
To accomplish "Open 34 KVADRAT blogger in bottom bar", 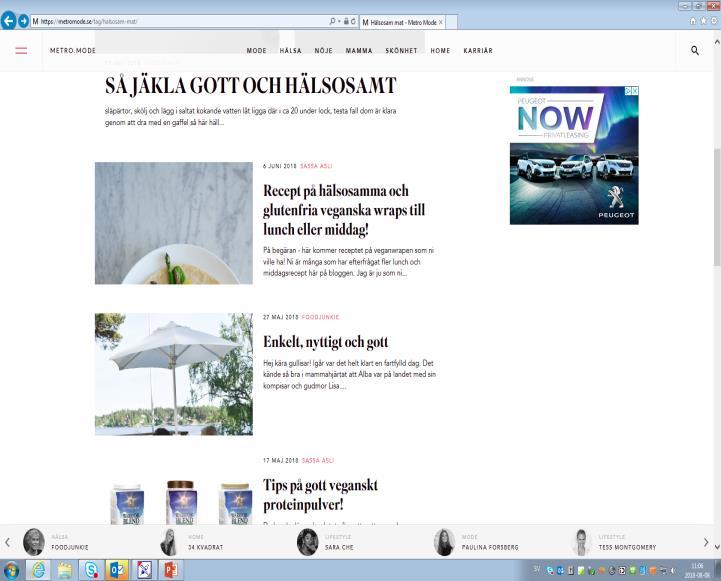I will 192,542.
